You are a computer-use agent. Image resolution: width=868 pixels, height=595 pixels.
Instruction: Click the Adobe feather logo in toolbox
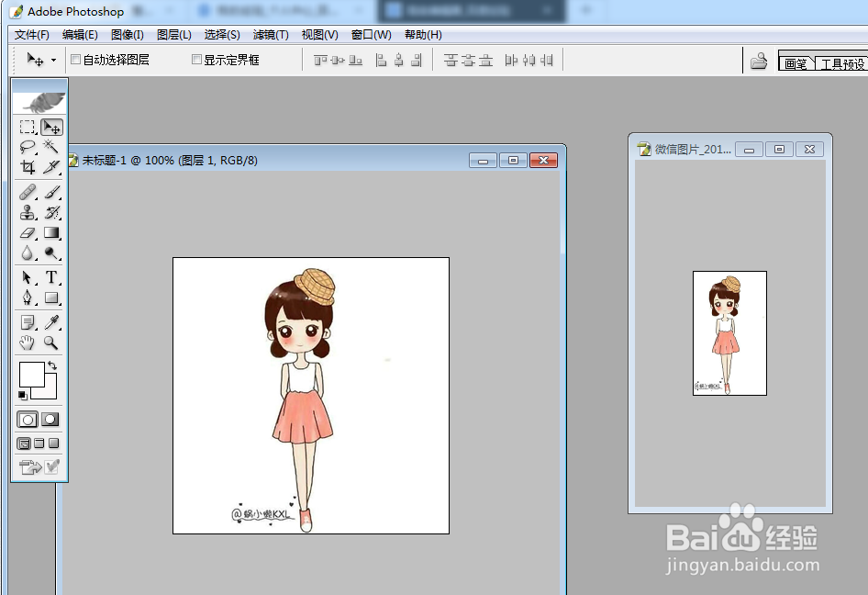(x=39, y=101)
